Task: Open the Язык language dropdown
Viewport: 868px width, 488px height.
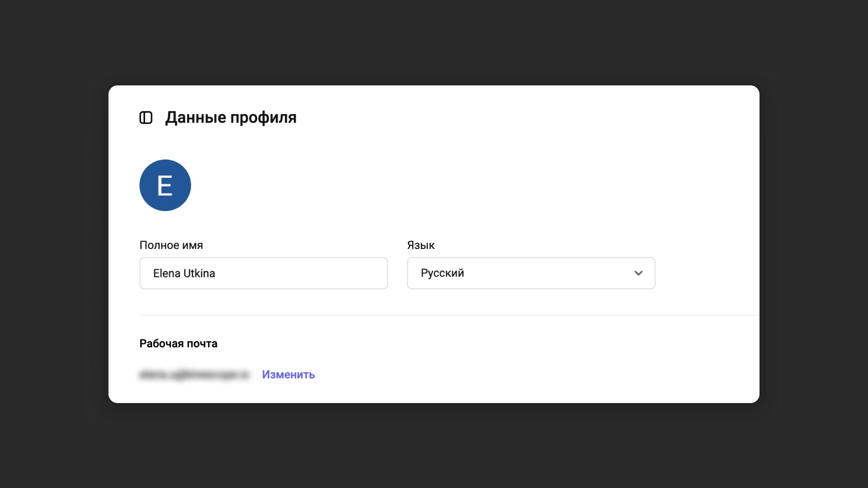Action: coord(531,273)
